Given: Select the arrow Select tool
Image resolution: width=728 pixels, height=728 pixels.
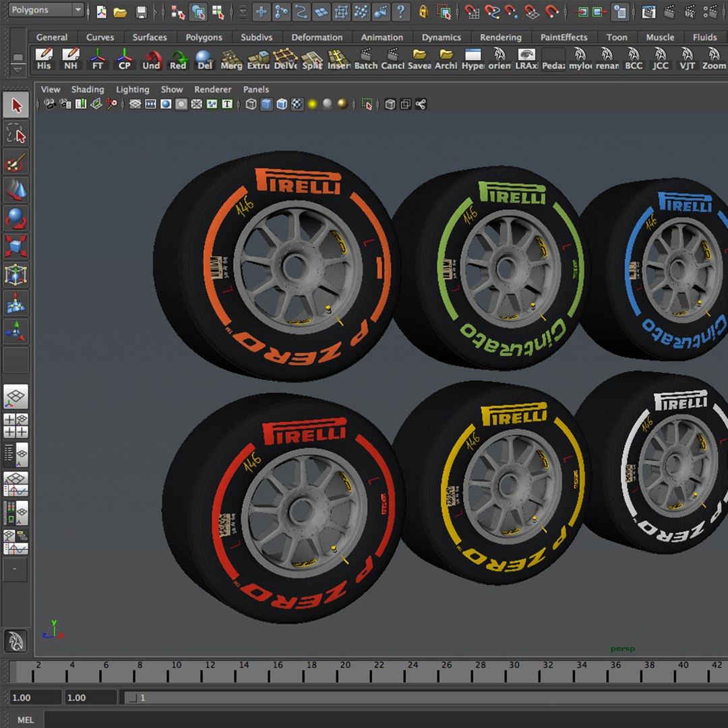Looking at the screenshot, I should pyautogui.click(x=16, y=105).
